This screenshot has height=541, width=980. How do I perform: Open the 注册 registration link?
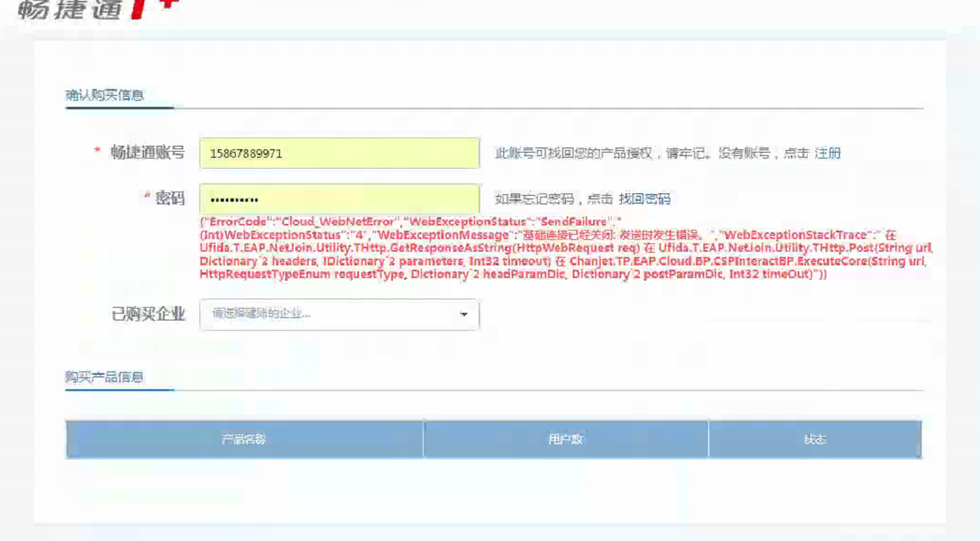[827, 153]
